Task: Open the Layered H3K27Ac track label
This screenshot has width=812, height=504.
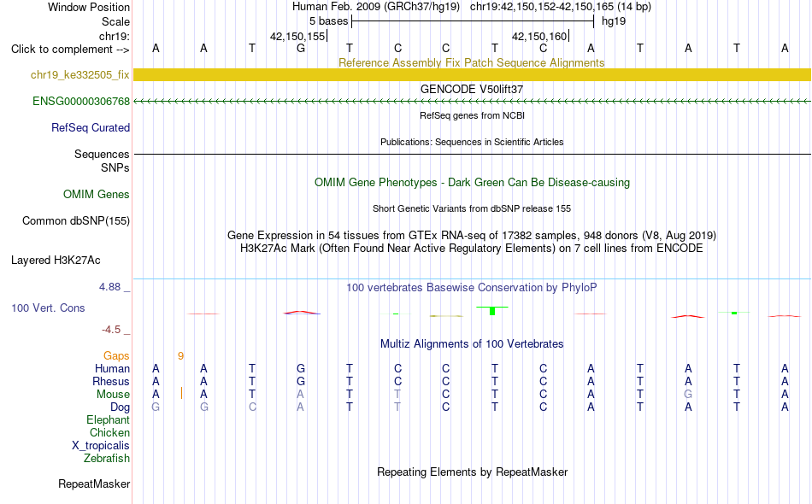Action: click(56, 261)
